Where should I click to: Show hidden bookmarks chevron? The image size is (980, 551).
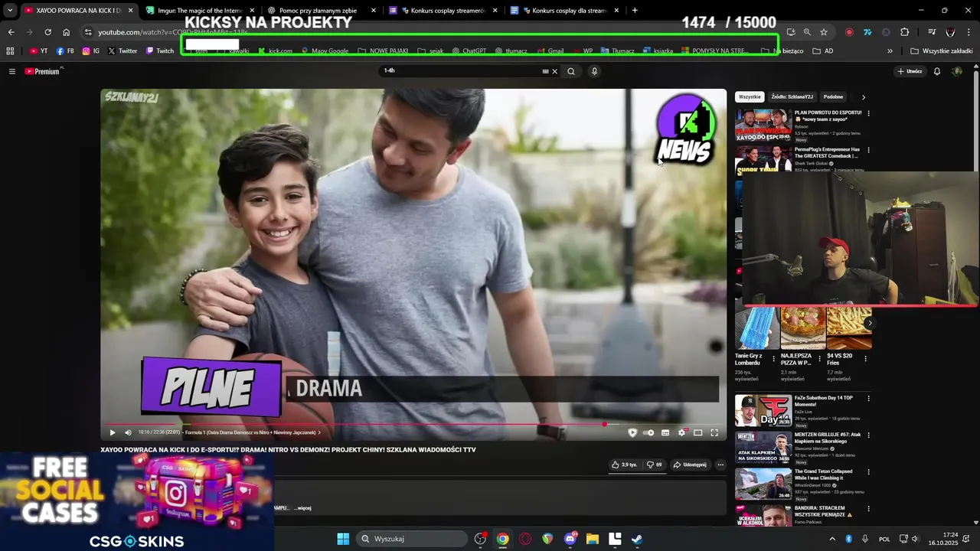[x=890, y=51]
